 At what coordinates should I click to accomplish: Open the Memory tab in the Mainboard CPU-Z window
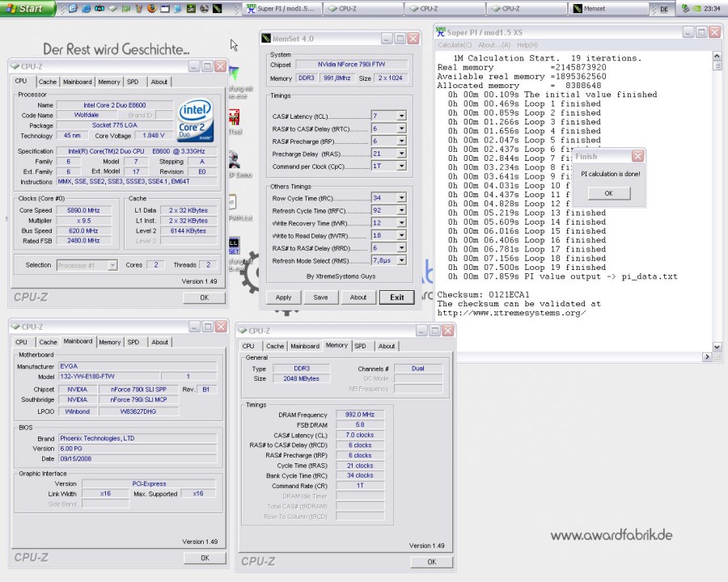point(109,342)
